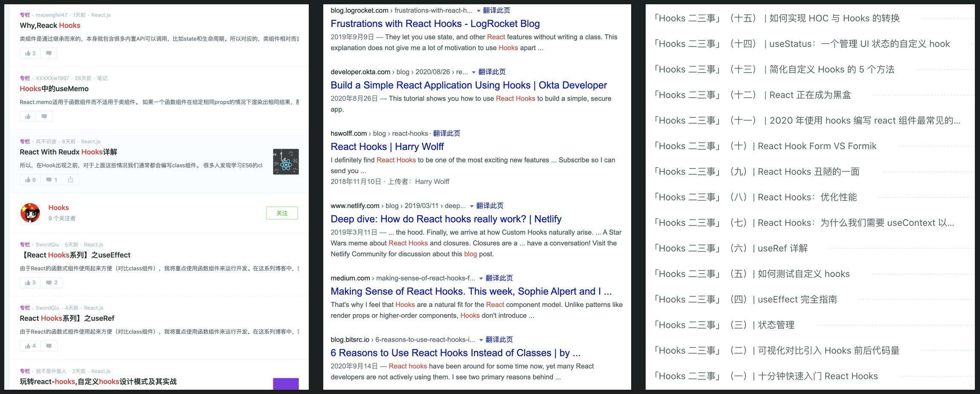Open the Hooks user avatar

30,213
